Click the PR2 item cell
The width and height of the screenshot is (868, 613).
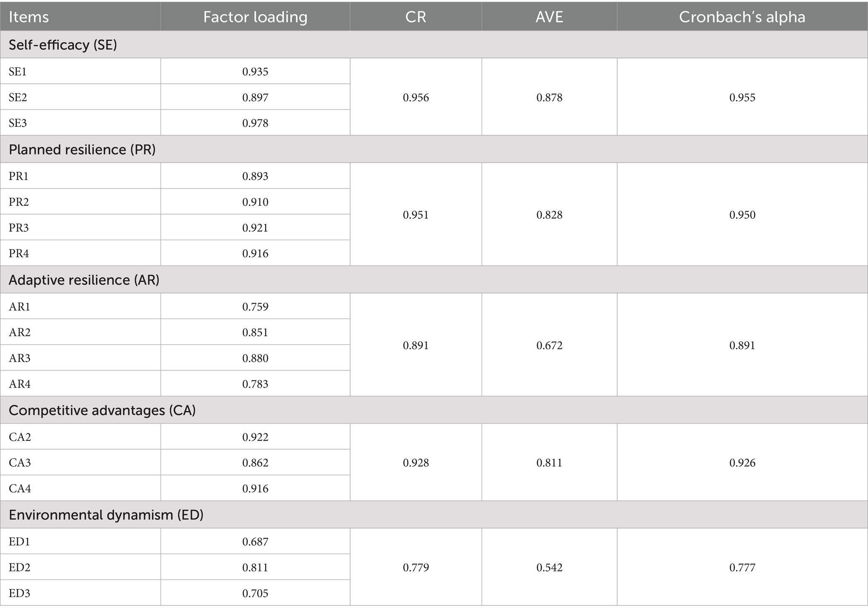(x=19, y=202)
